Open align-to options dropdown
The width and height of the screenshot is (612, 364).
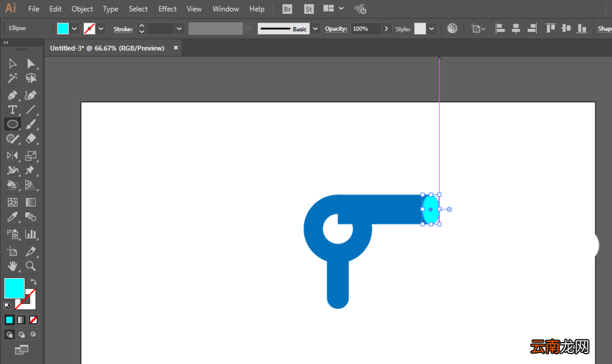click(x=478, y=29)
